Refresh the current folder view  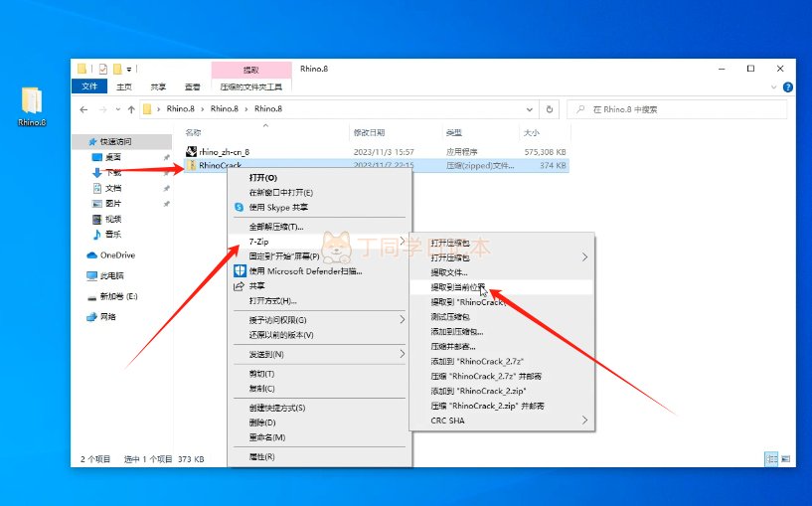pos(550,109)
